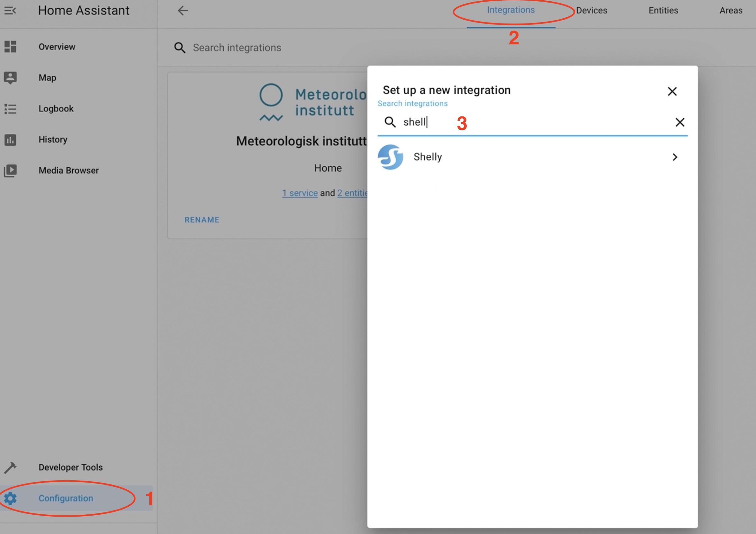Viewport: 756px width, 534px height.
Task: Click the Set up a new integration heading
Action: click(447, 90)
